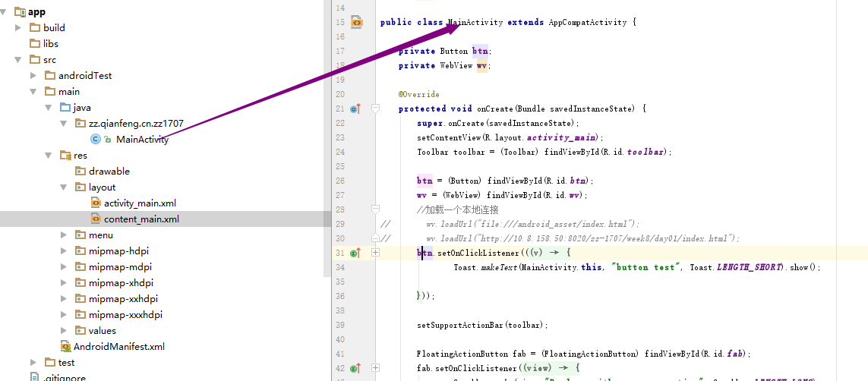
Task: Click the related XML gutter icon on line 15
Action: pyautogui.click(x=356, y=23)
